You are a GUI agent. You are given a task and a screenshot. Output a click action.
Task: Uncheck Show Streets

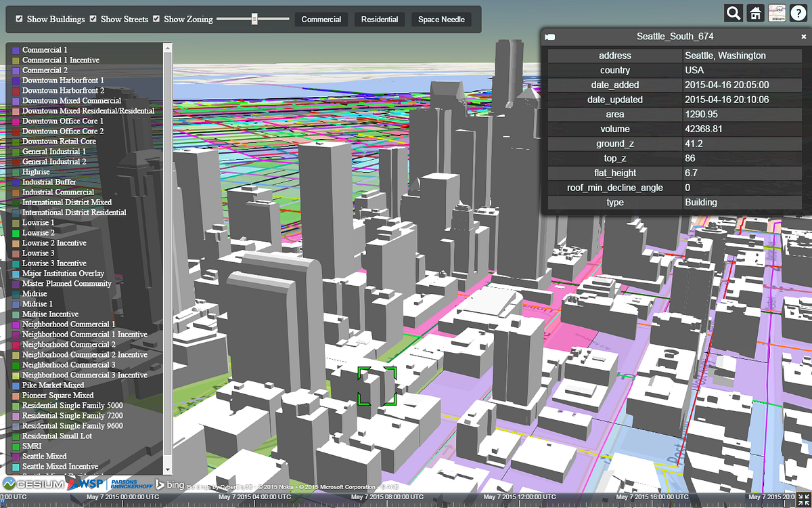(92, 19)
